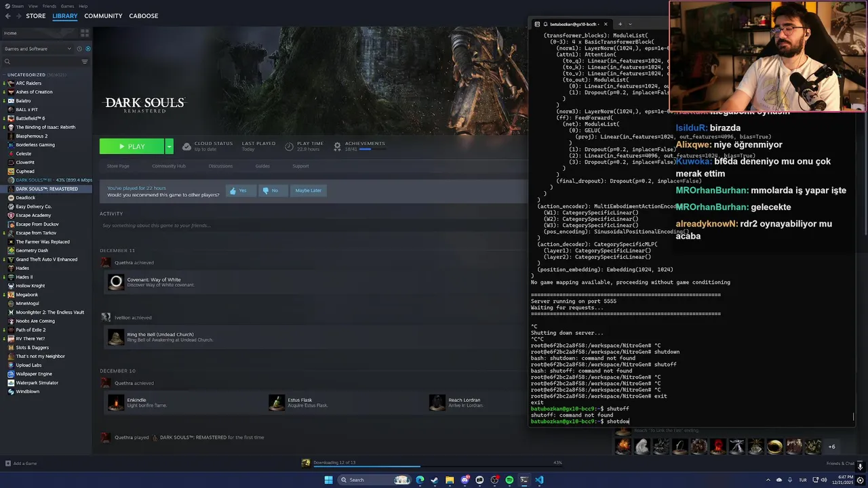868x488 pixels.
Task: Open achievements via the badge icon
Action: pos(337,146)
